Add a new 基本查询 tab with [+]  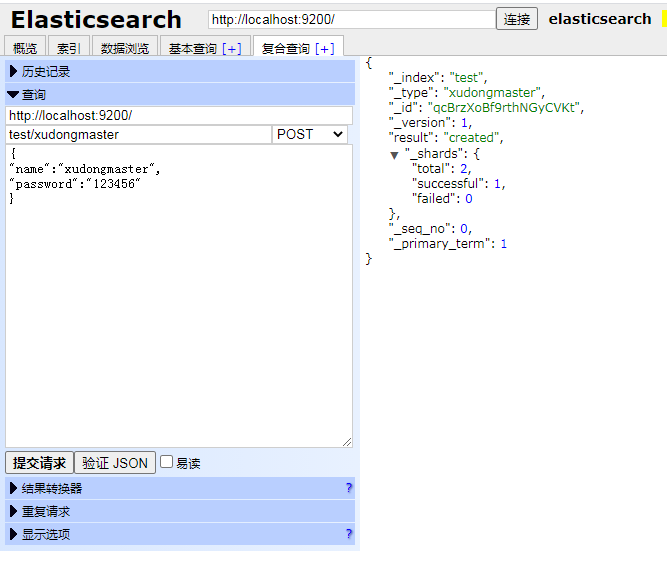click(232, 49)
